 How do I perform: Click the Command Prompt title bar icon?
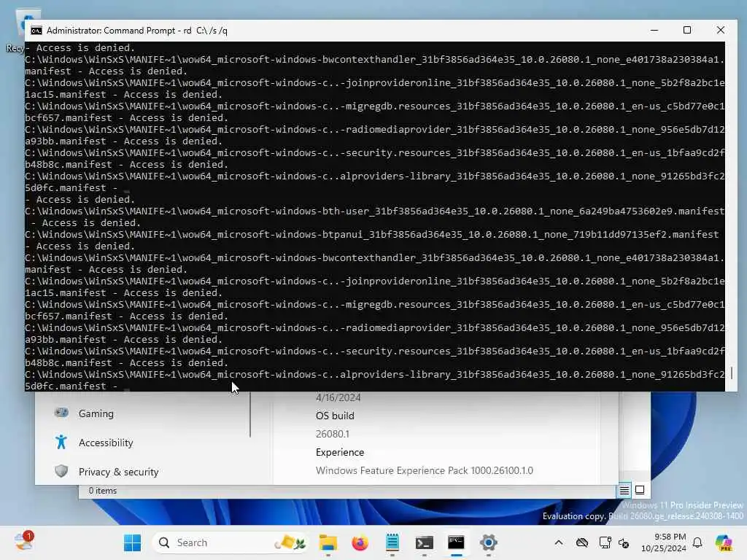[x=36, y=31]
